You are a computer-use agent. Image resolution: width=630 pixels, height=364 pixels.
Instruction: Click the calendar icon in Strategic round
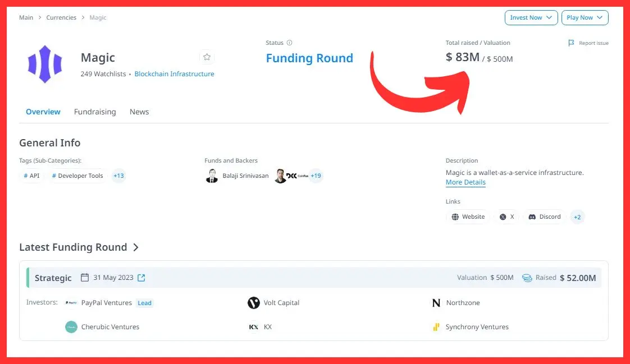point(85,278)
